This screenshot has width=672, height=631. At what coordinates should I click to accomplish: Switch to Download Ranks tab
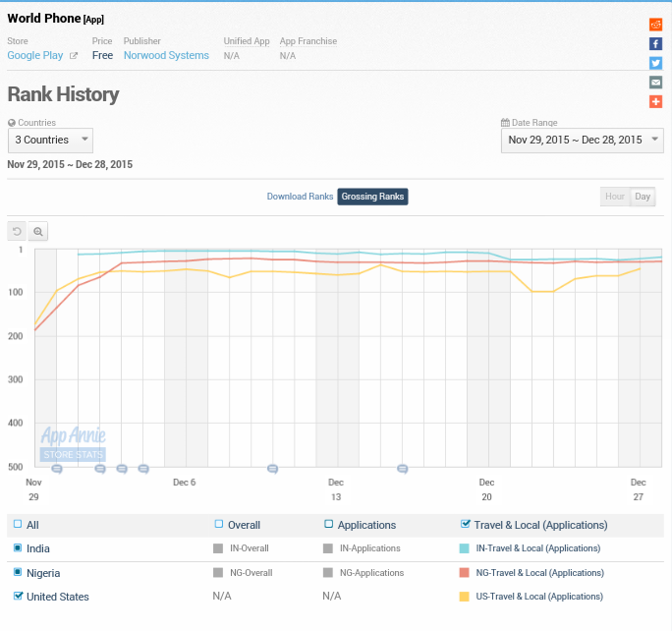click(x=300, y=197)
